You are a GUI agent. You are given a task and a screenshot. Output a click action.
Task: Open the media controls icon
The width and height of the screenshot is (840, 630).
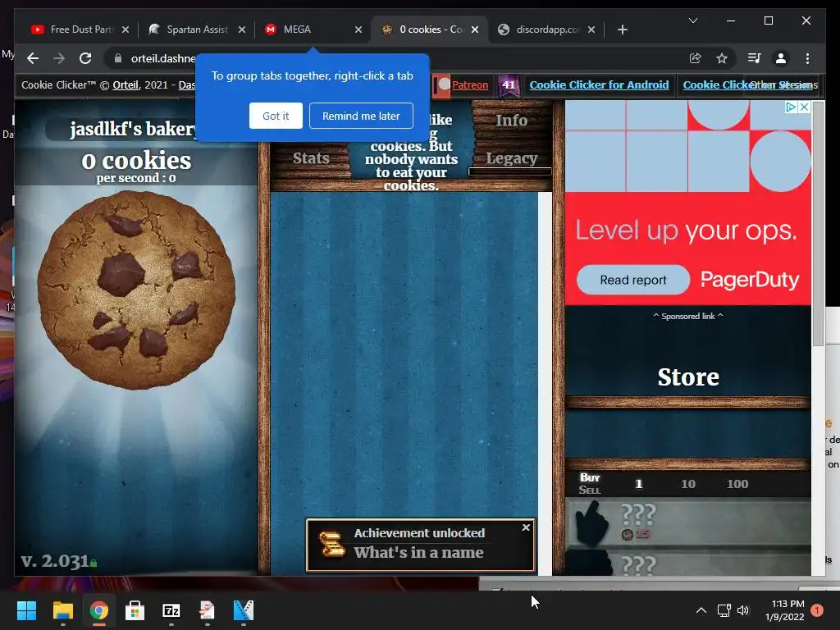754,58
